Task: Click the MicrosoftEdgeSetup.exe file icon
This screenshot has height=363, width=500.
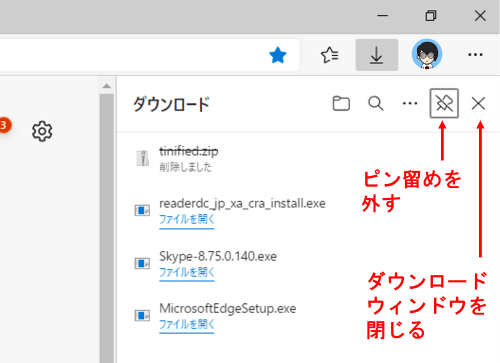Action: pos(142,315)
